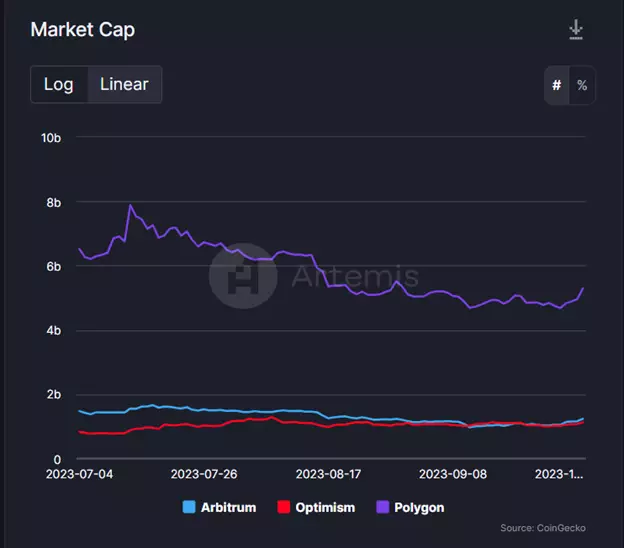Show values as absolute numbers (#)
The height and width of the screenshot is (548, 624).
pyautogui.click(x=557, y=85)
